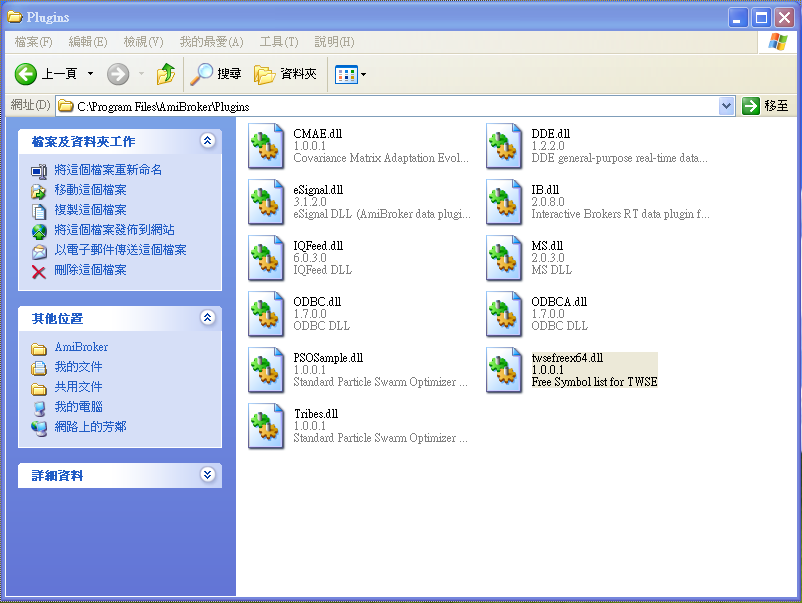Toggle the 資料夾 folders pane button
This screenshot has height=603, width=802.
285,74
